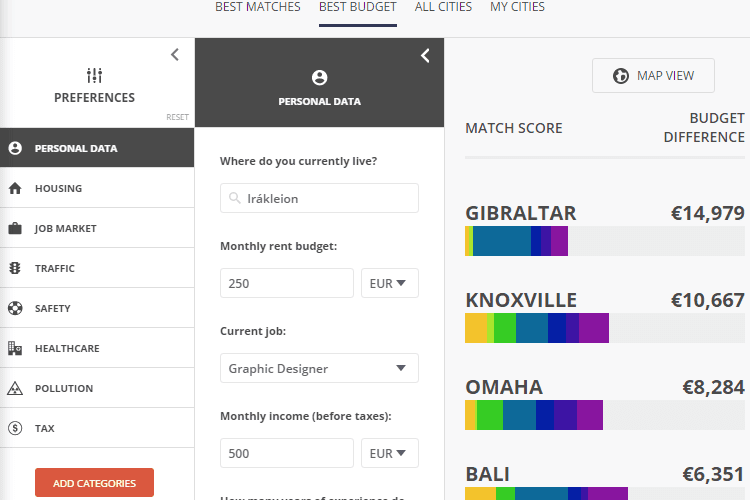Click the monthly income field
Screen dimensions: 750x500
pyautogui.click(x=287, y=453)
